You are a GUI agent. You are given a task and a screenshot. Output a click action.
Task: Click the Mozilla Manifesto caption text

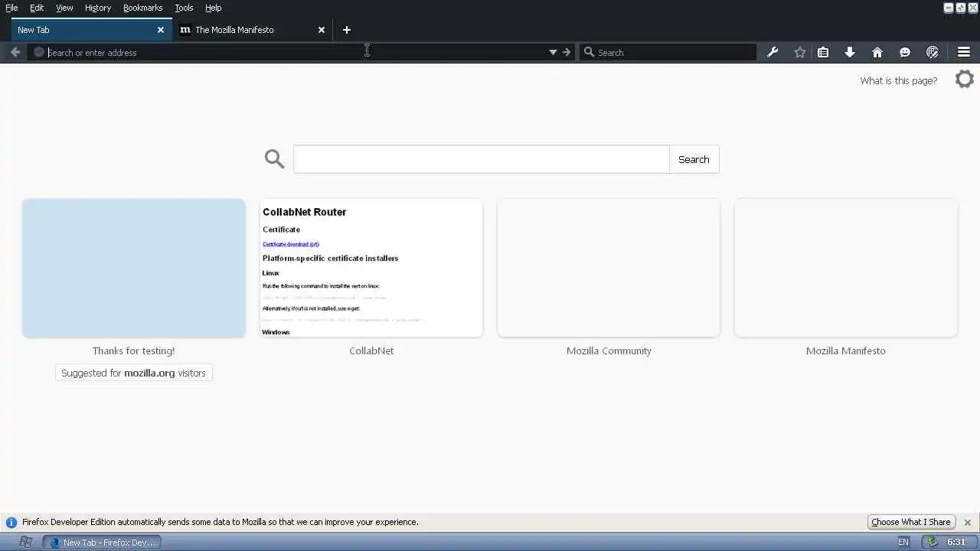click(846, 350)
